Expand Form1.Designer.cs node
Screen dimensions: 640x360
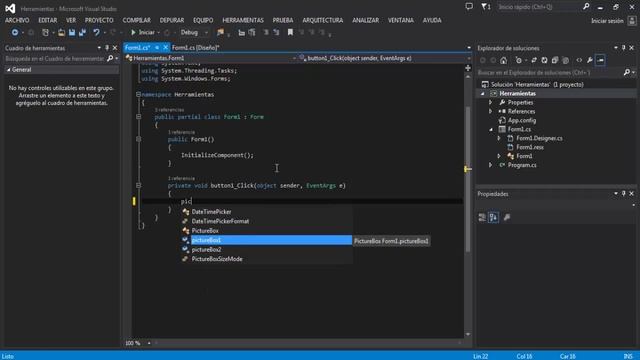tap(499, 138)
